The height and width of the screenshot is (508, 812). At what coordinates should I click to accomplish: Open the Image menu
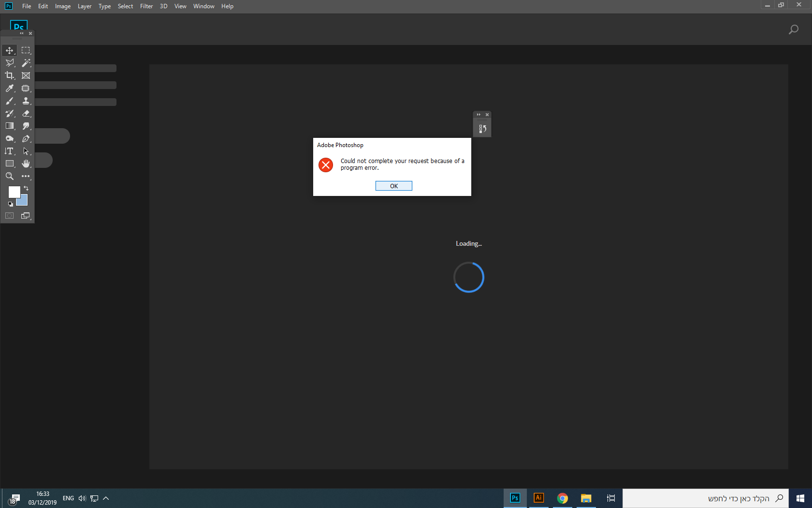coord(63,6)
